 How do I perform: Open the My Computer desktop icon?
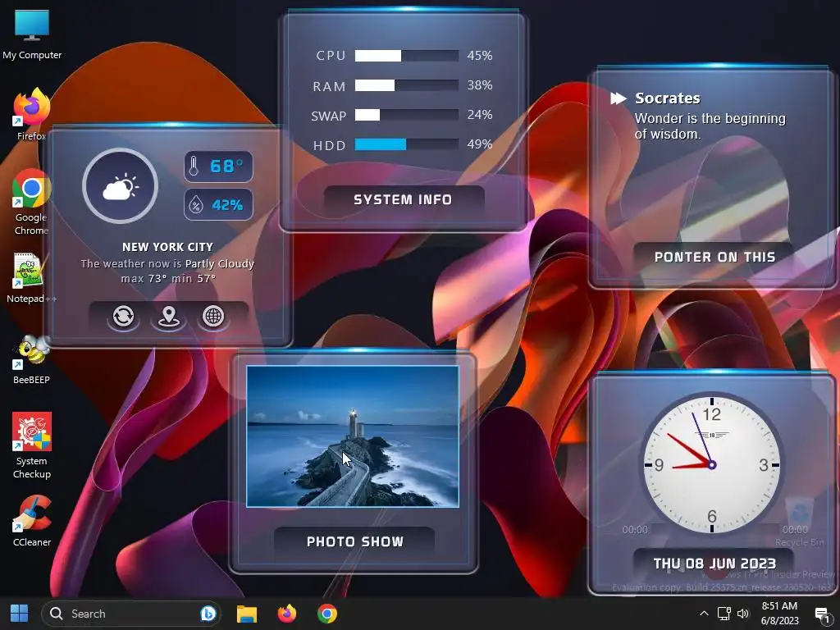click(32, 33)
